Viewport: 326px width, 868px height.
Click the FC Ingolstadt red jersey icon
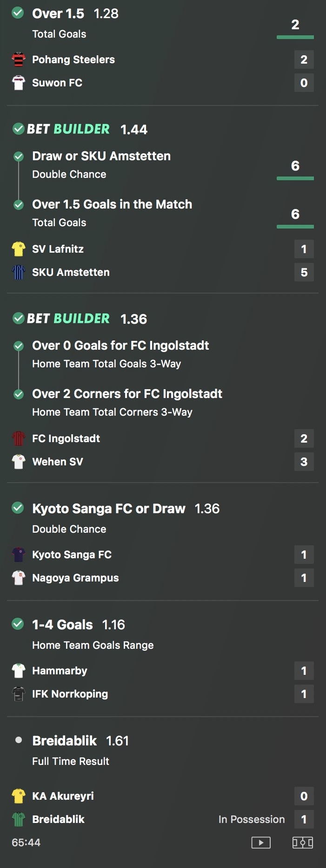click(19, 438)
